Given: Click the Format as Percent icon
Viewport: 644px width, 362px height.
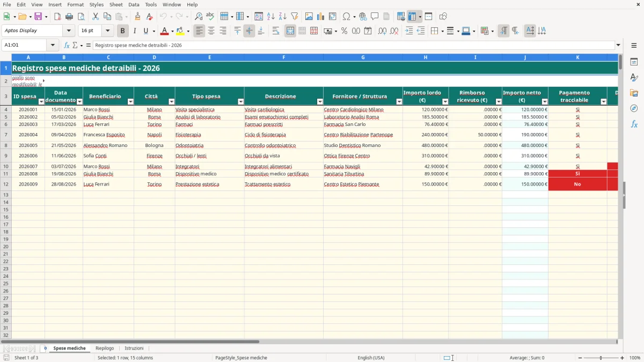Looking at the screenshot, I should (x=345, y=31).
